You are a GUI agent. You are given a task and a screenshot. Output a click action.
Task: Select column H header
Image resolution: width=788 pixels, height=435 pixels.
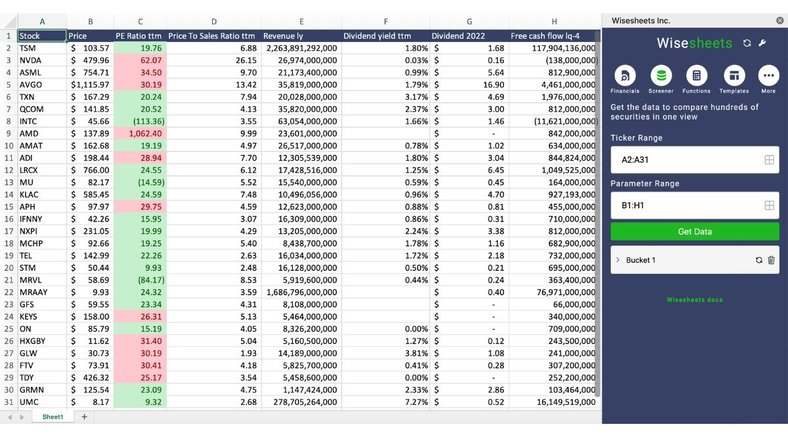[554, 22]
